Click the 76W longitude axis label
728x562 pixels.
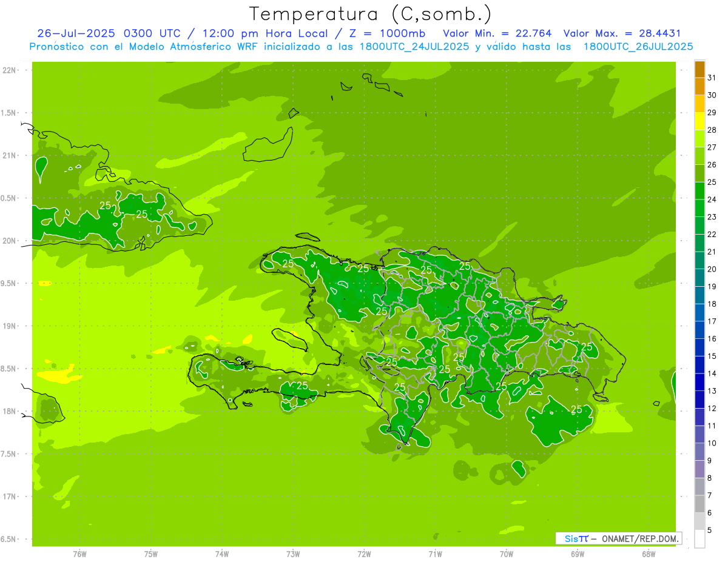point(79,555)
